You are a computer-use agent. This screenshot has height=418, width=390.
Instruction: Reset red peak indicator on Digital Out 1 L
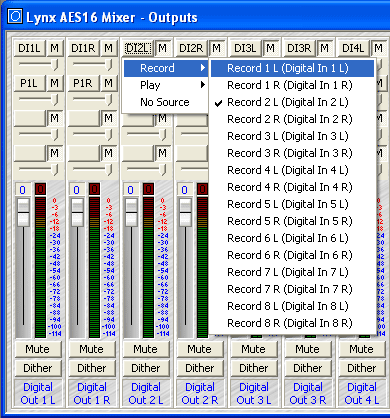[x=40, y=189]
